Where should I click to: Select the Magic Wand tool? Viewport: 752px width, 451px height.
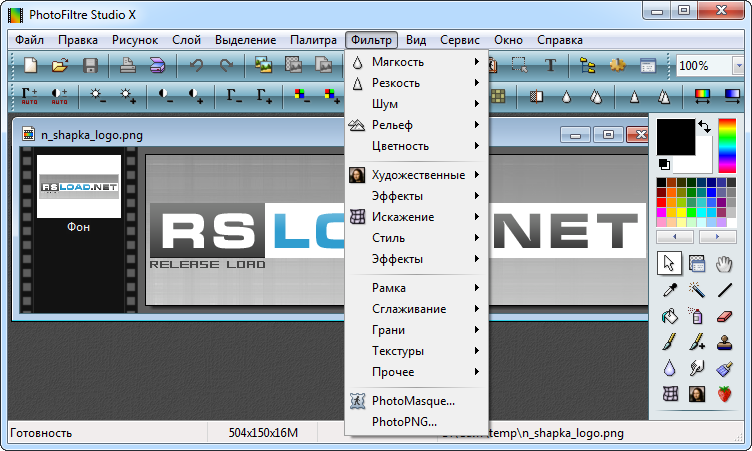coord(696,289)
